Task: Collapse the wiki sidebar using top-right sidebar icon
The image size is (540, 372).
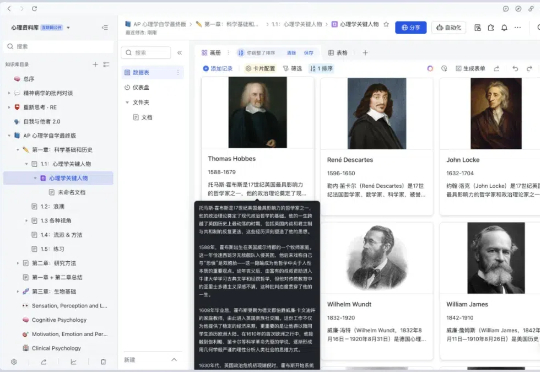Action: 105,28
